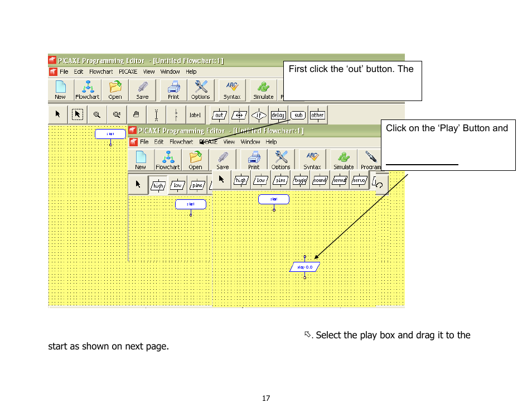Select the plain arrow pointer beside the dashed-box tool

pyautogui.click(x=57, y=114)
